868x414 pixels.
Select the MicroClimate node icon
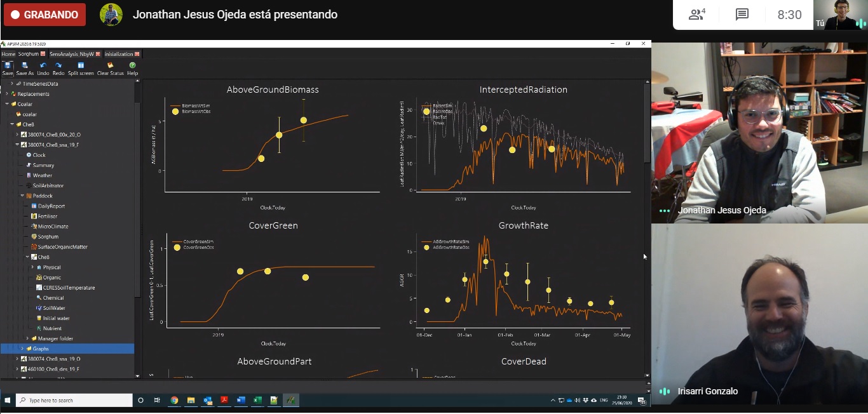pyautogui.click(x=34, y=226)
